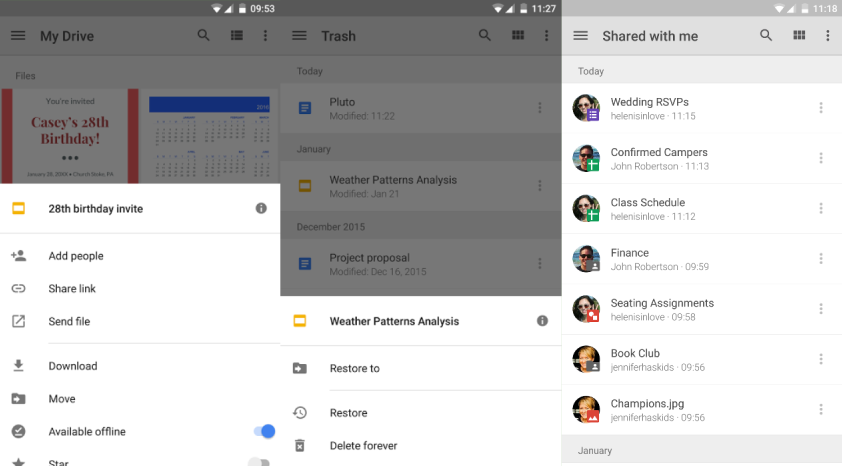Select Restore for the trashed file
This screenshot has height=466, width=842.
point(348,413)
